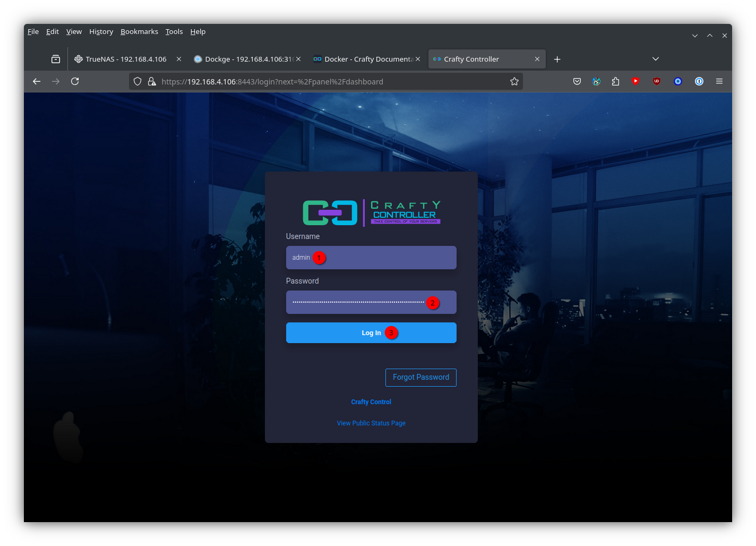Screen dimensions: 756x546
Task: Click the Pocket save icon
Action: pyautogui.click(x=577, y=81)
